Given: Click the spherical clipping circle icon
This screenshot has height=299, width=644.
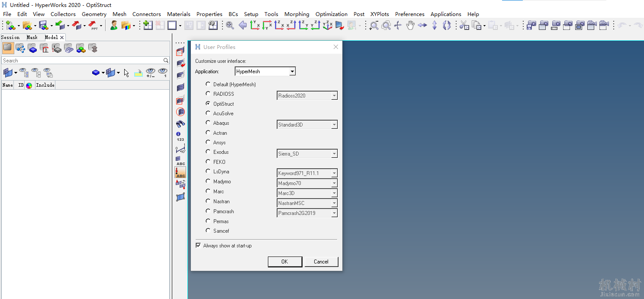Looking at the screenshot, I should pos(180,112).
